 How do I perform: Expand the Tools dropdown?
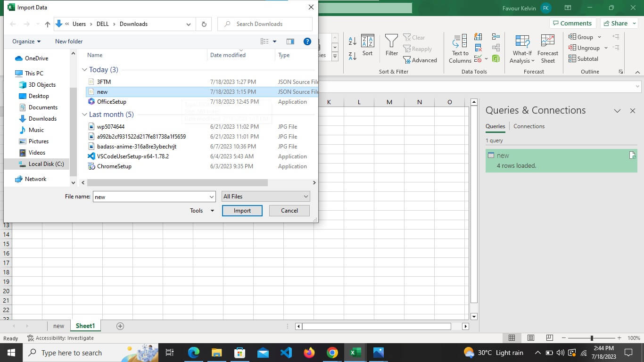[x=202, y=211]
